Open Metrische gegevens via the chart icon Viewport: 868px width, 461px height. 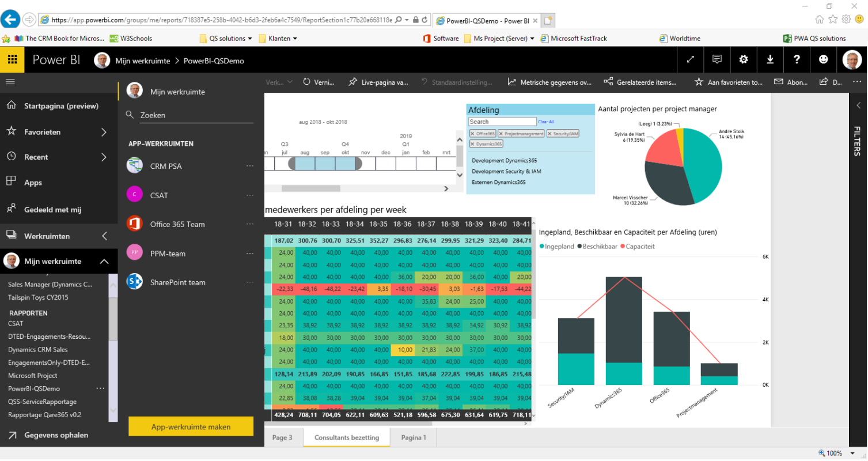click(511, 82)
